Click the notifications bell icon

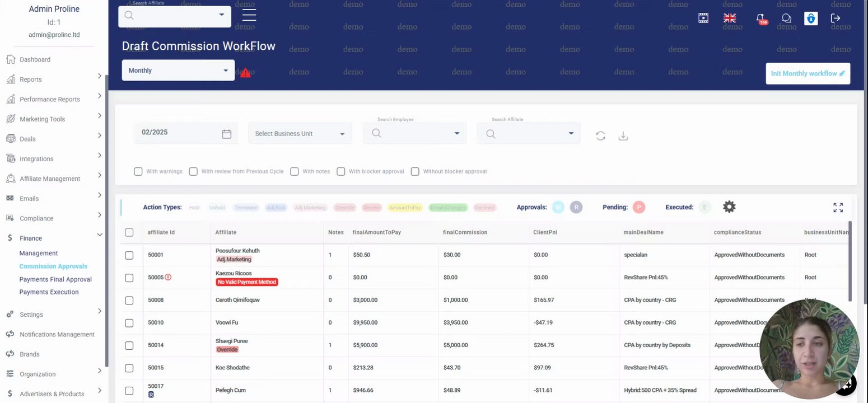click(760, 18)
